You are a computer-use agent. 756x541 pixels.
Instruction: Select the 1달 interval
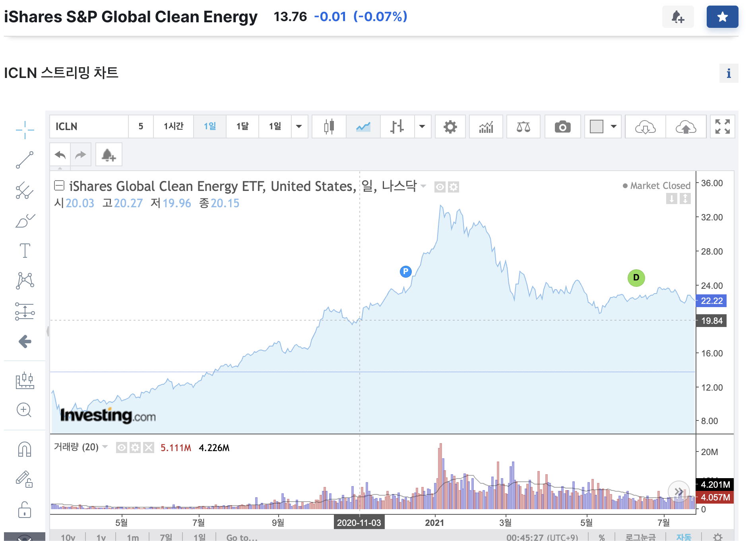click(x=242, y=126)
